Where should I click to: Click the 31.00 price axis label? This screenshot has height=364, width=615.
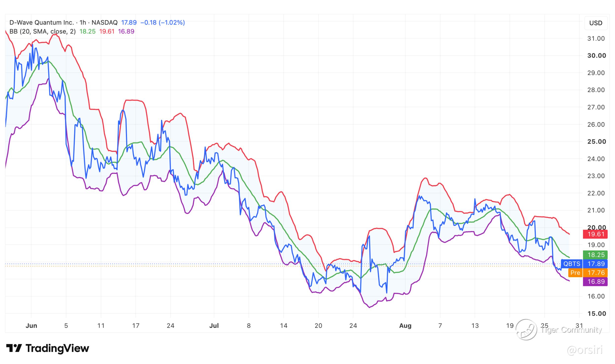596,38
